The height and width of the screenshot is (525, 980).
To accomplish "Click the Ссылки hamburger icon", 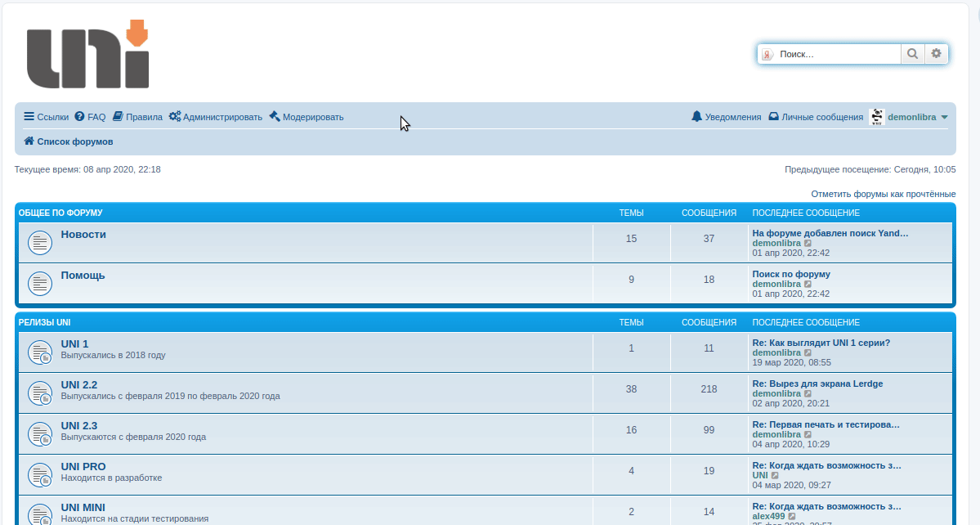I will [x=29, y=116].
